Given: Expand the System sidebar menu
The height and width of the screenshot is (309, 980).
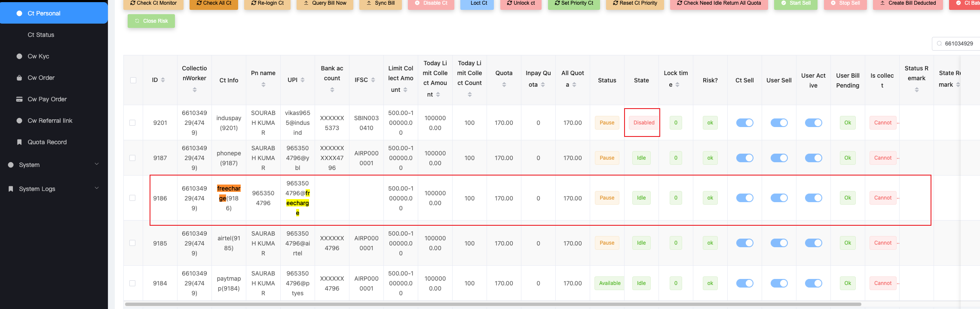Looking at the screenshot, I should (x=54, y=165).
